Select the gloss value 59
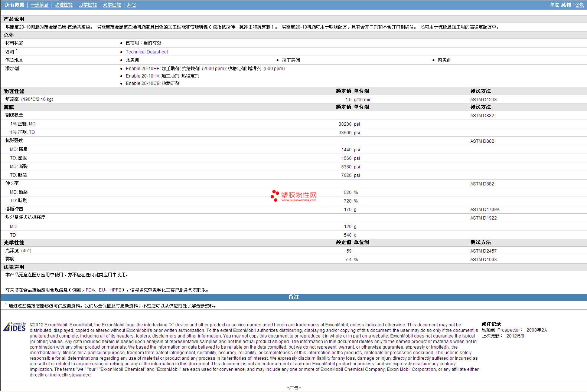The image size is (587, 392). pos(349,251)
